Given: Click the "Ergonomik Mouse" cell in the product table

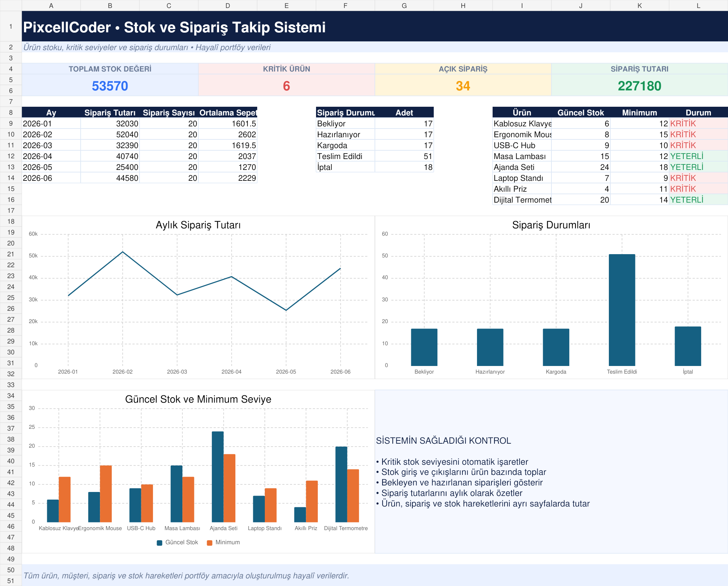Looking at the screenshot, I should click(522, 134).
